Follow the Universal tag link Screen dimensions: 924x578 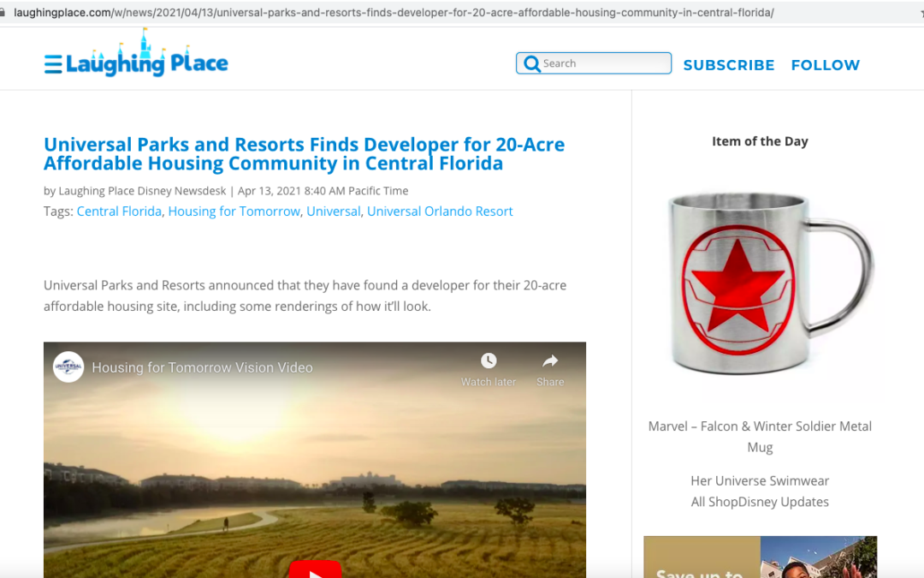point(333,212)
